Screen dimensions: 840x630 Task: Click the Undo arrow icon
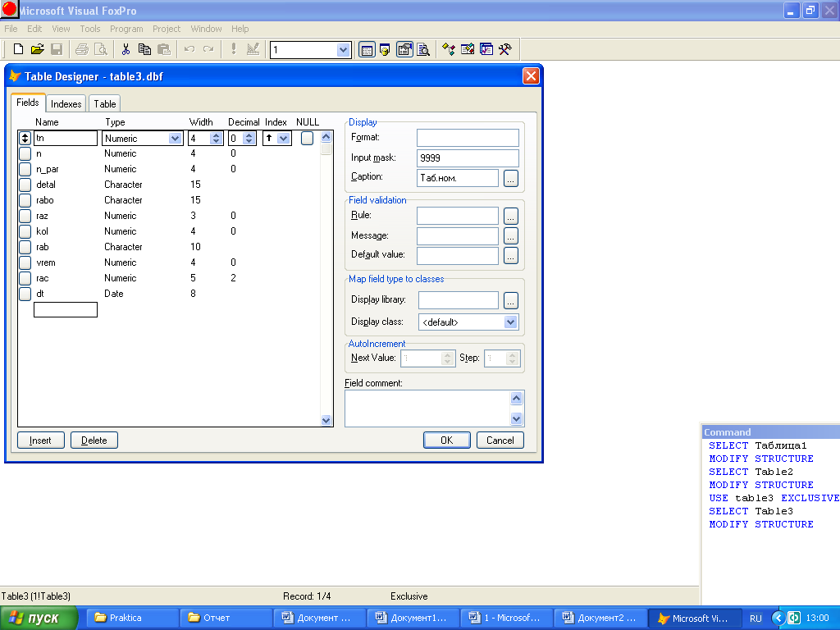point(189,50)
